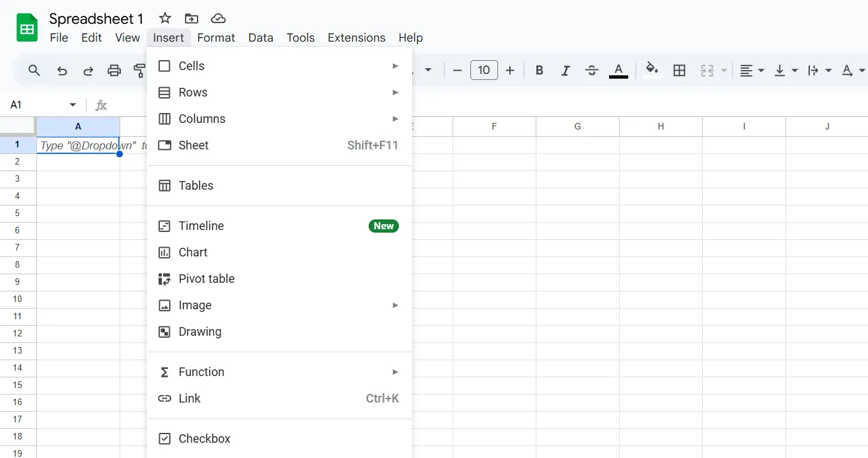Expand the Rows submenu

click(193, 92)
